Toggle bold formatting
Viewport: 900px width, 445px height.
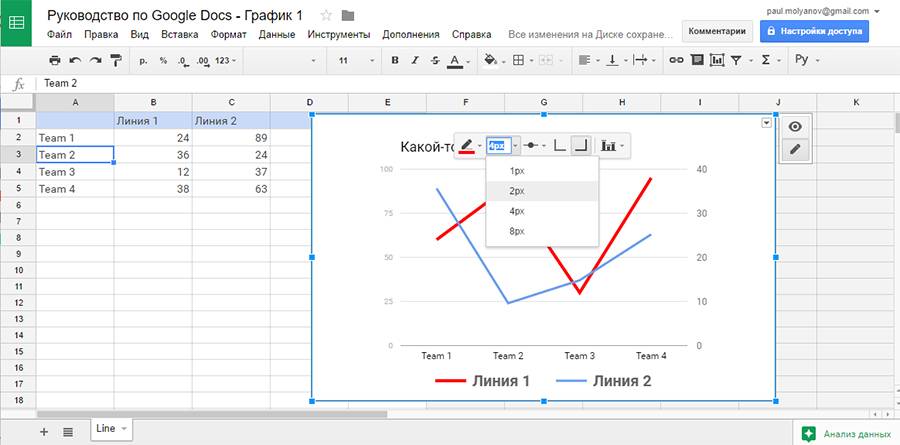(394, 60)
